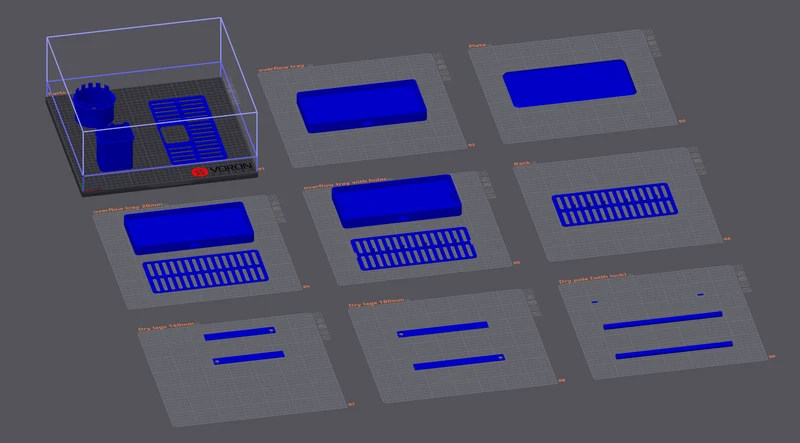Viewport: 800px width, 443px height.
Task: Select the rack model on 'overflow tray 20mm' plate
Action: point(205,271)
